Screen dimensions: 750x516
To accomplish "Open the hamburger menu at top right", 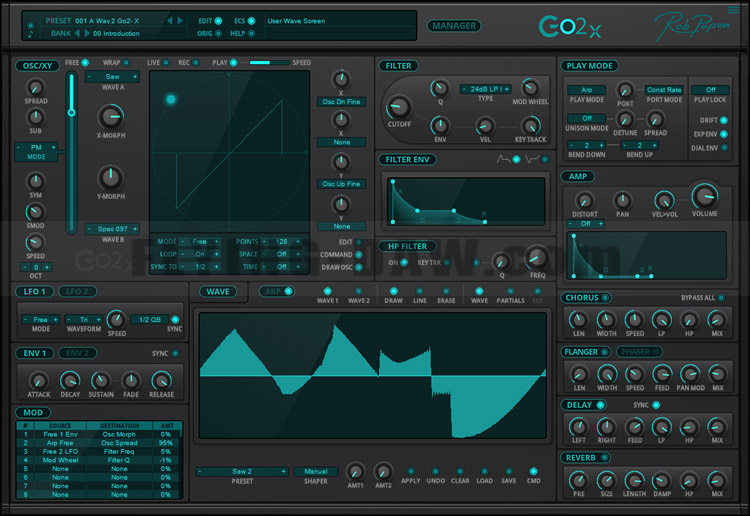I will (x=733, y=10).
